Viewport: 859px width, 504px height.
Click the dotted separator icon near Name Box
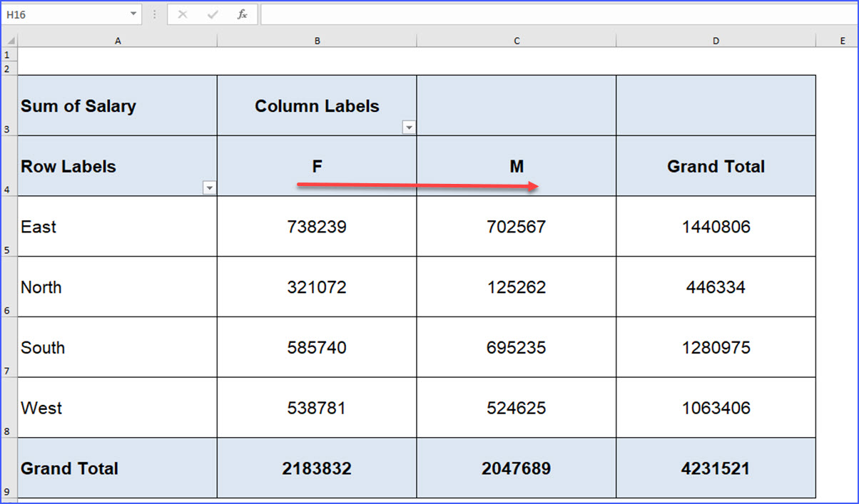[x=154, y=14]
